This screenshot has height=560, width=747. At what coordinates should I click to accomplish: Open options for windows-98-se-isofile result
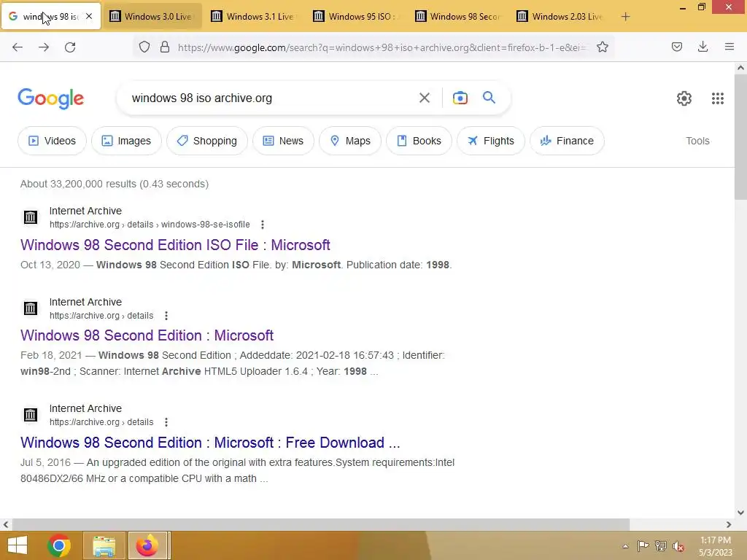coord(263,225)
